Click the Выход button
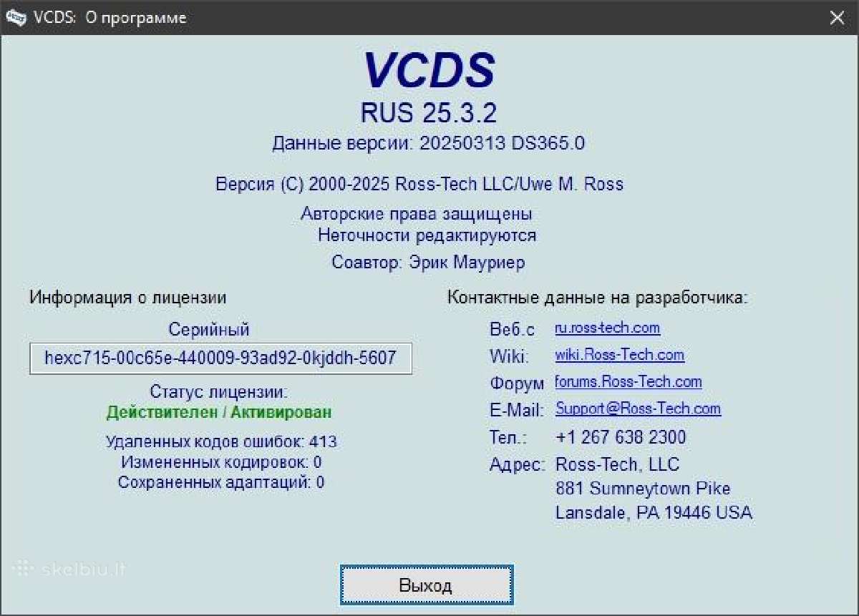This screenshot has height=616, width=859. pyautogui.click(x=427, y=586)
